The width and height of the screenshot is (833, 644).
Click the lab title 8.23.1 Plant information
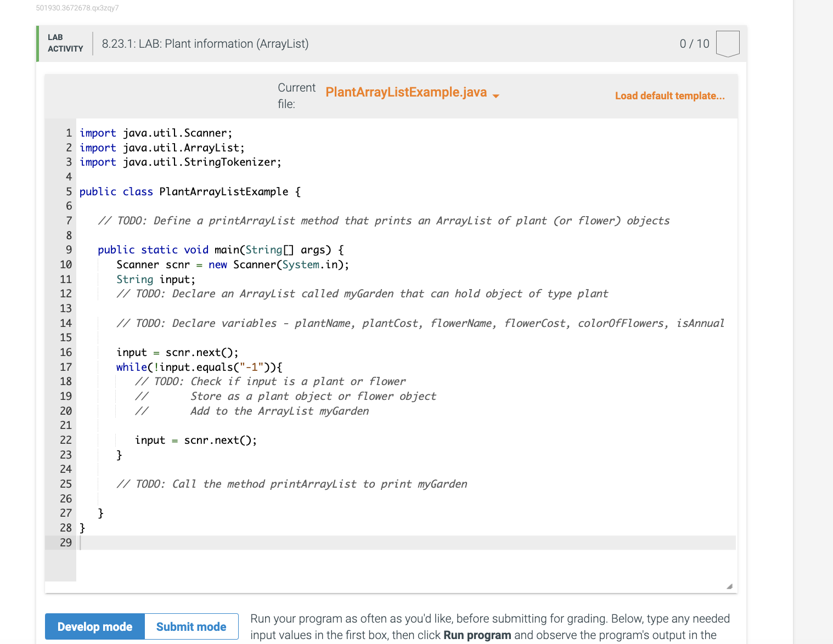205,43
